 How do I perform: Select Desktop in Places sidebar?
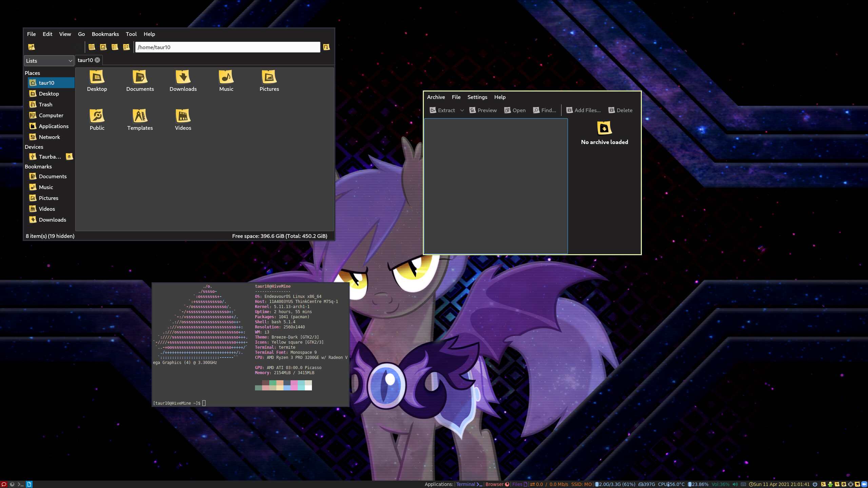[x=51, y=94]
